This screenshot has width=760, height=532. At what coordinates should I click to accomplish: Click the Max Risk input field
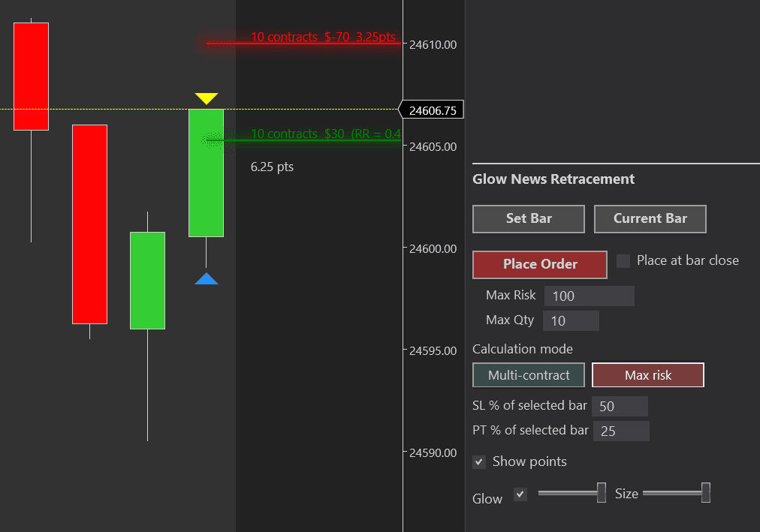coord(589,296)
